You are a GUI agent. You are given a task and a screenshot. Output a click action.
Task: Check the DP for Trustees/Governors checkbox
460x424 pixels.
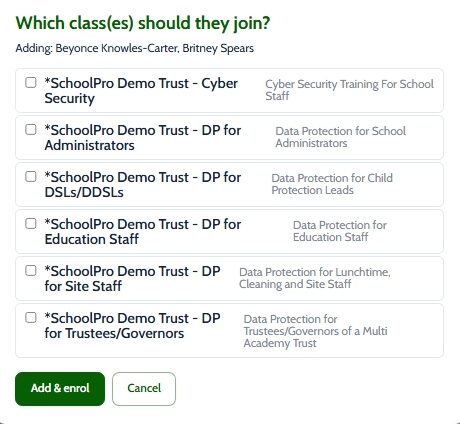click(31, 317)
